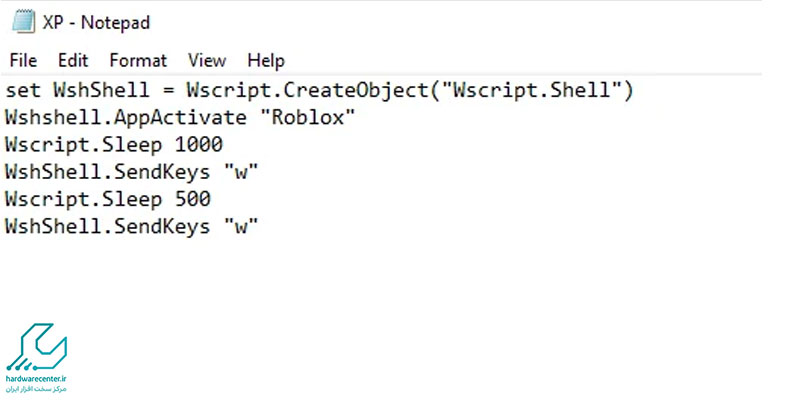Image resolution: width=800 pixels, height=400 pixels.
Task: Place cursor at end of last SendKeys line
Action: [260, 226]
